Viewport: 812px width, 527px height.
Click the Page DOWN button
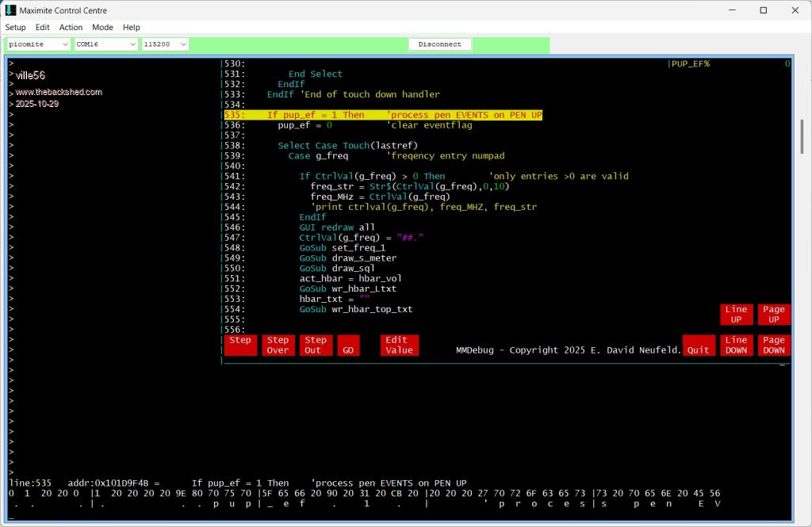point(773,345)
